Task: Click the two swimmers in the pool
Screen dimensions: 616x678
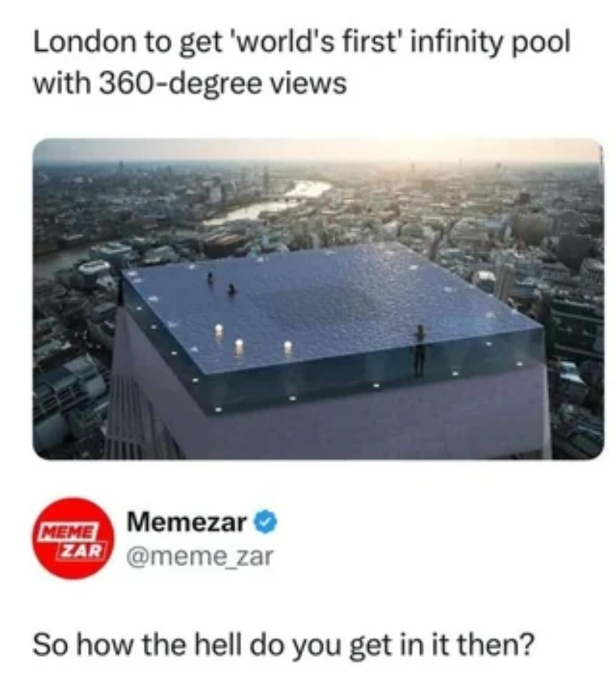Action: (x=221, y=285)
